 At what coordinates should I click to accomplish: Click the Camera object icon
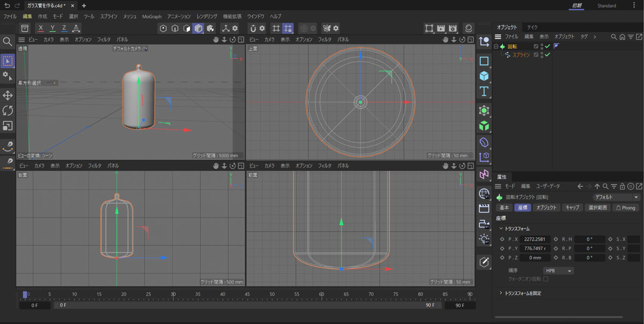click(484, 223)
